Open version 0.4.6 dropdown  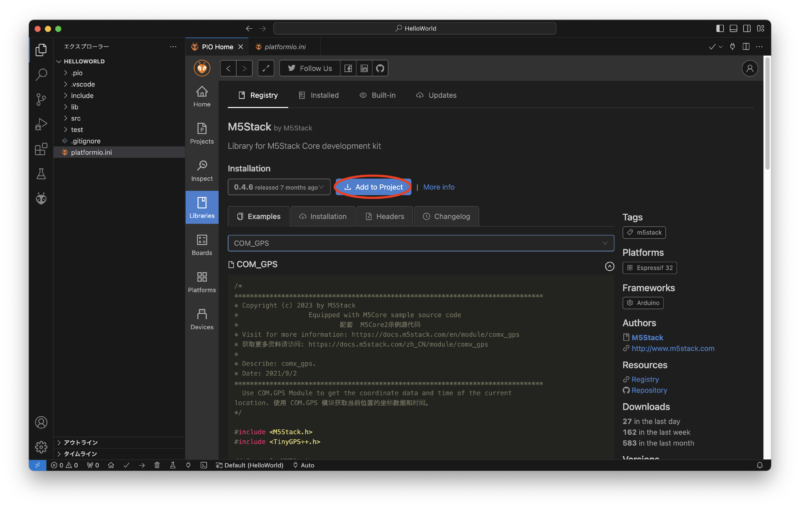pos(279,187)
